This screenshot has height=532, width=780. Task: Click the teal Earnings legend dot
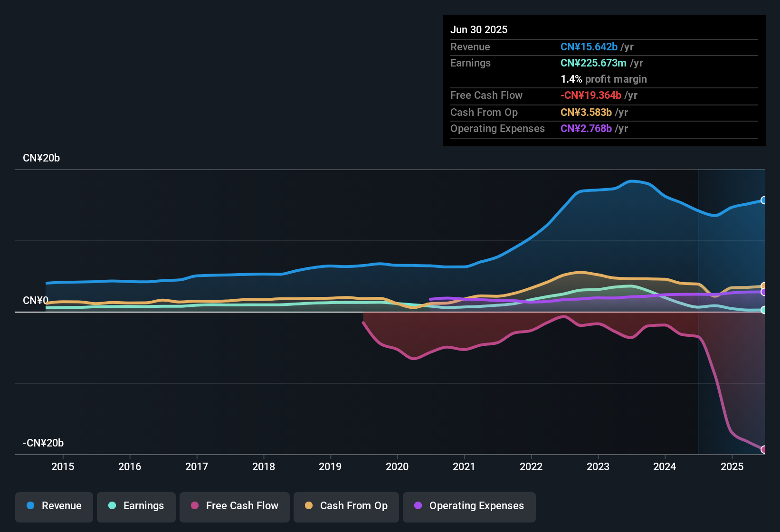click(112, 506)
